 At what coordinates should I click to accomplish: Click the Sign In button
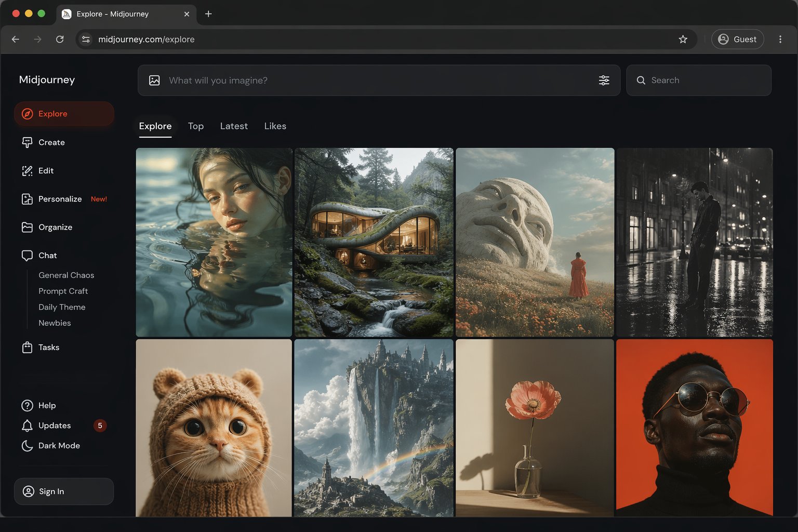click(64, 491)
